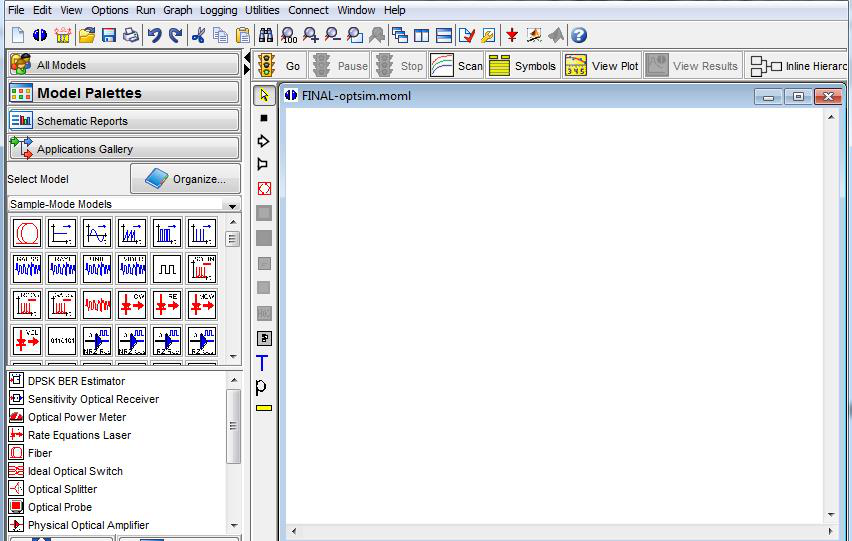Click the Zoom Out magnifier icon
The image size is (852, 541).
tap(332, 35)
